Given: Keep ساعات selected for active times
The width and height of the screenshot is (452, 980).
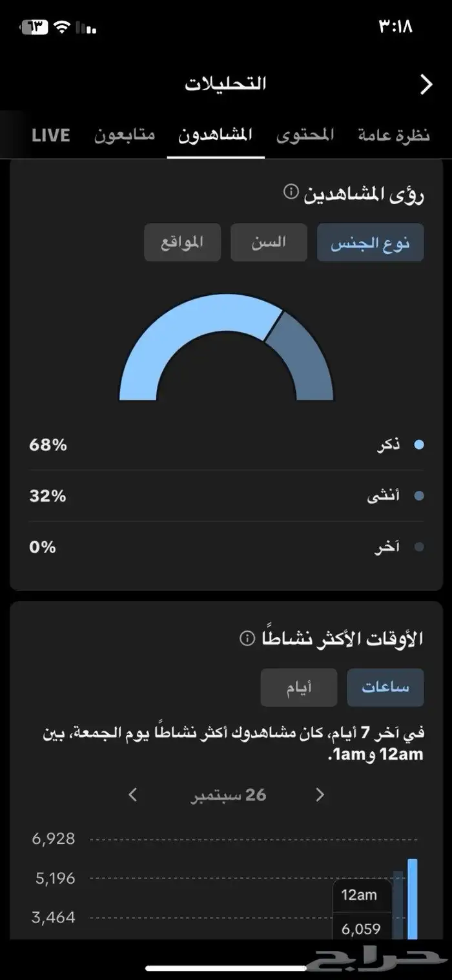Looking at the screenshot, I should [385, 687].
